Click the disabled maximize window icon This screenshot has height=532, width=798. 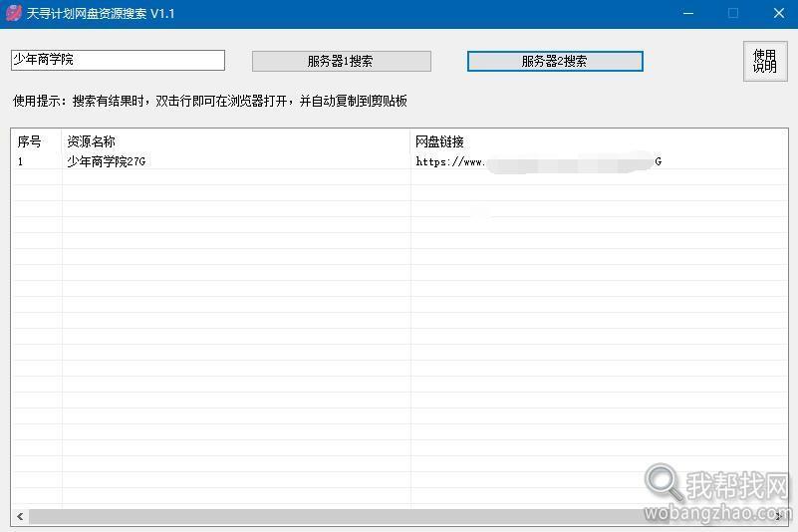tap(733, 13)
